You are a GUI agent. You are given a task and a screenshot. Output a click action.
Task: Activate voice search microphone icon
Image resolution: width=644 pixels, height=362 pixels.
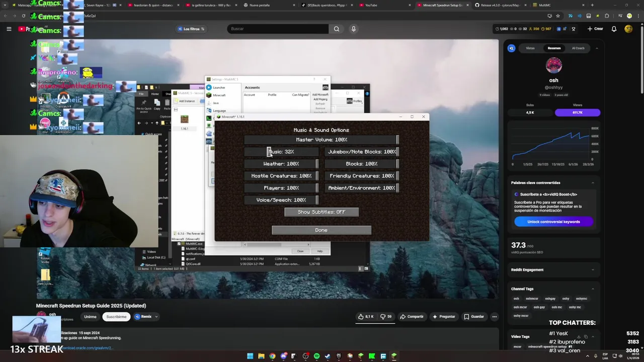tap(354, 29)
